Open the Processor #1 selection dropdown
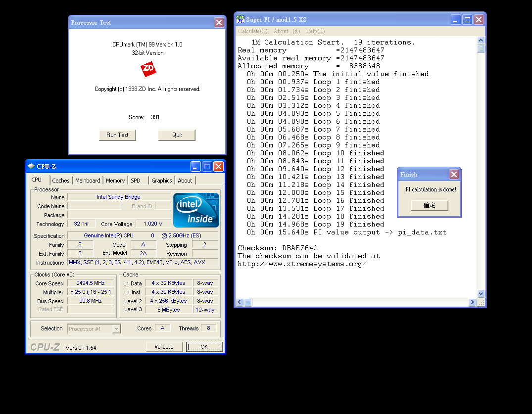Viewport: 532px width, 414px height. [116, 329]
